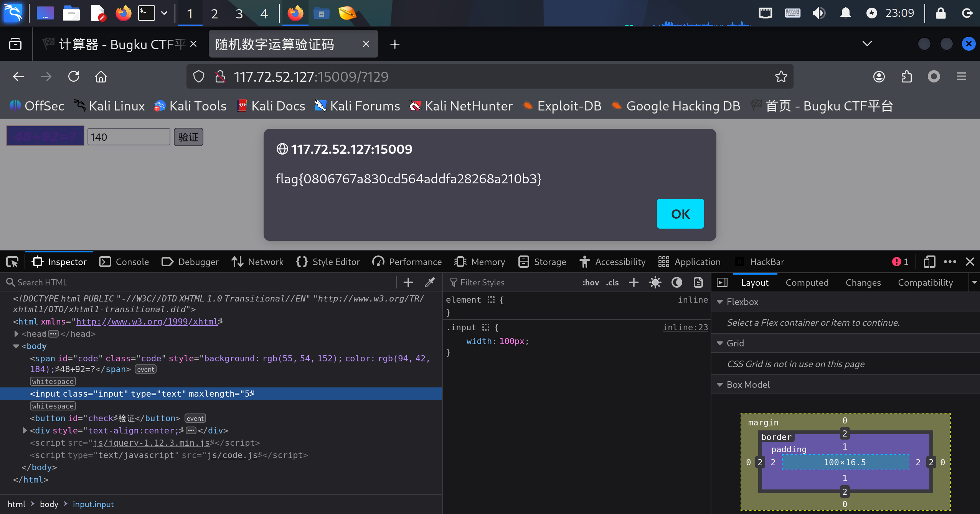Click the bookmark star in address bar
The image size is (980, 514).
click(781, 77)
